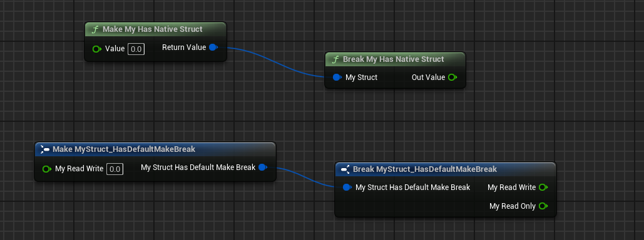The width and height of the screenshot is (644, 240).
Task: Click the Value input pin on Make node
Action: click(97, 49)
